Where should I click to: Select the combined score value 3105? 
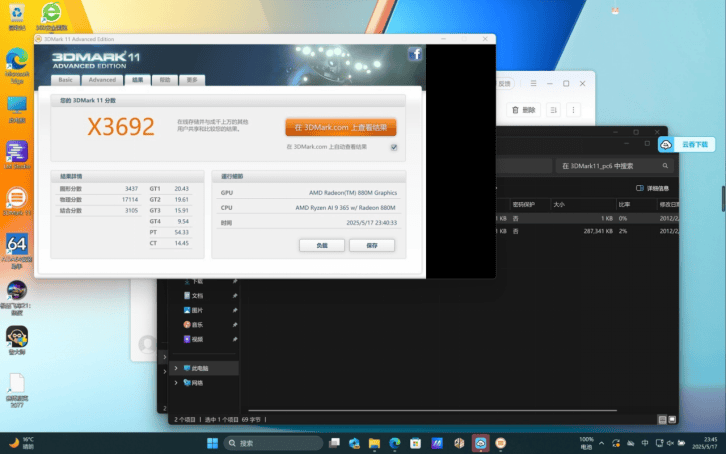tap(131, 211)
